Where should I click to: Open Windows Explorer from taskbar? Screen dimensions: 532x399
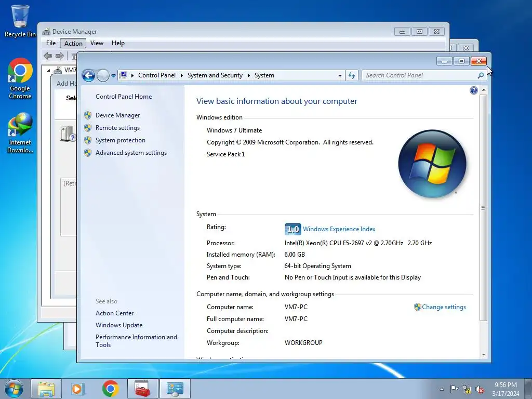[x=46, y=389]
